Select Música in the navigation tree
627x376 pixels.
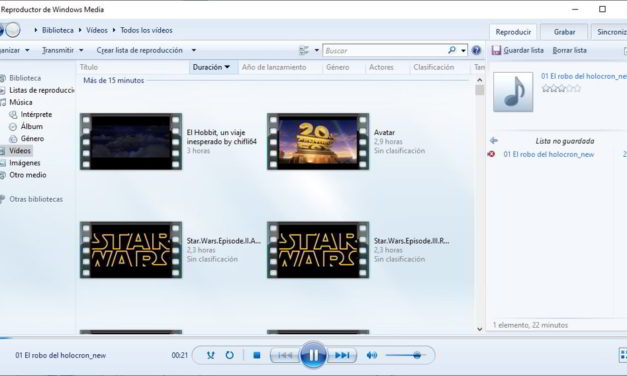coord(20,102)
